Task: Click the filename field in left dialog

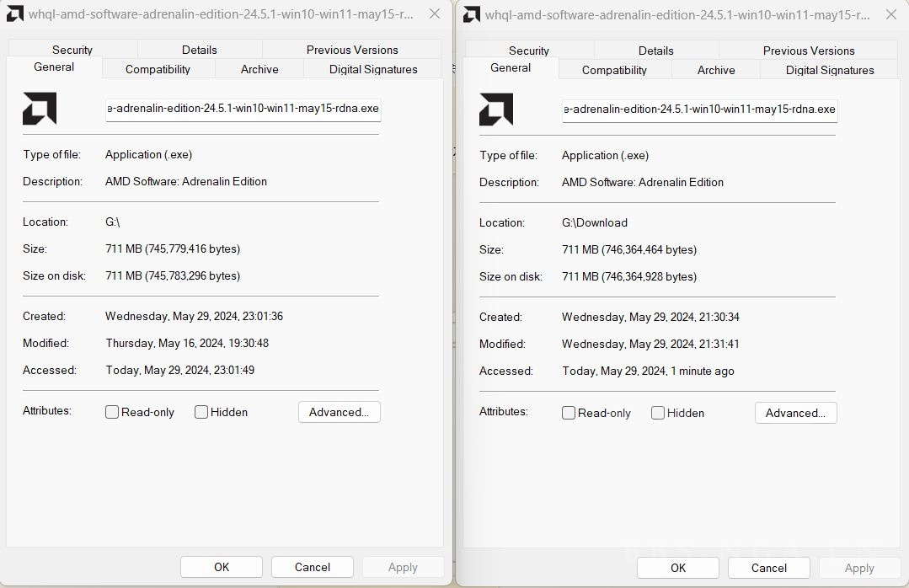Action: 243,109
